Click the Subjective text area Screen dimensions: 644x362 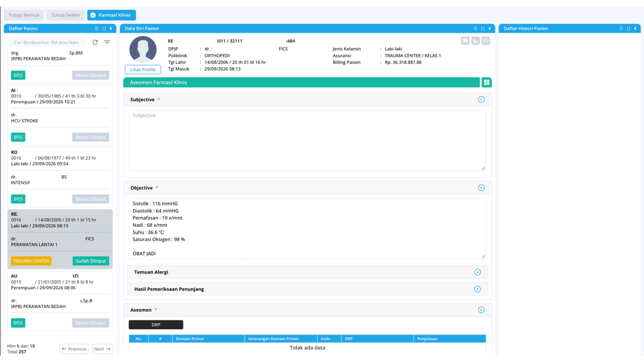click(308, 140)
